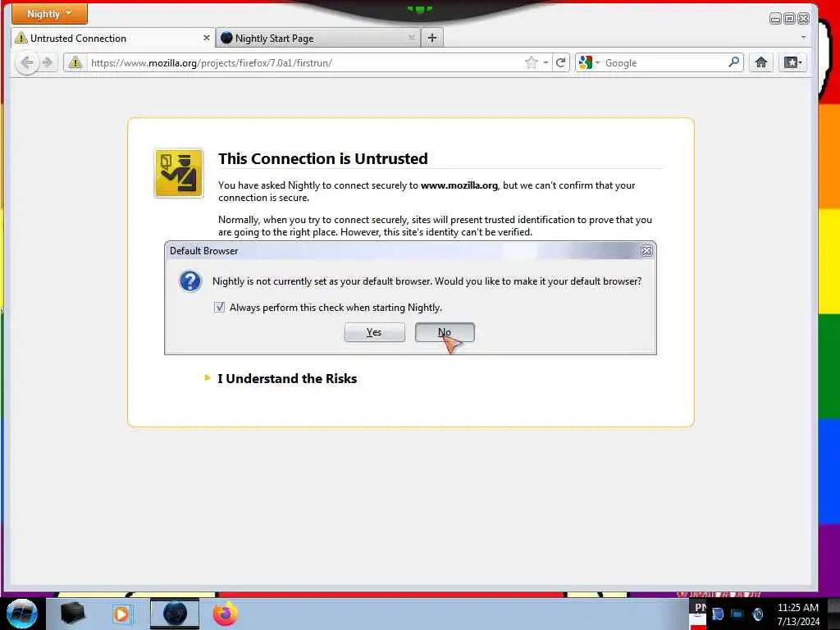The height and width of the screenshot is (630, 840).
Task: Click the blue question mark dialog icon
Action: (190, 281)
